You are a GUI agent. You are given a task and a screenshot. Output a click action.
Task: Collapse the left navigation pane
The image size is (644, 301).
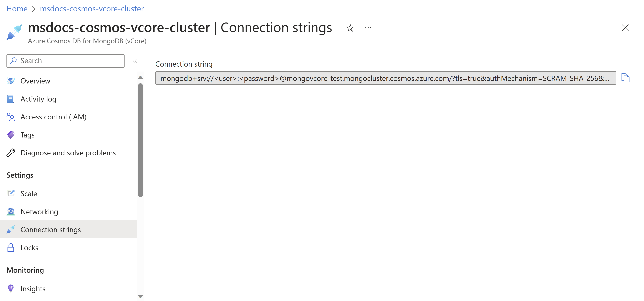pos(135,61)
